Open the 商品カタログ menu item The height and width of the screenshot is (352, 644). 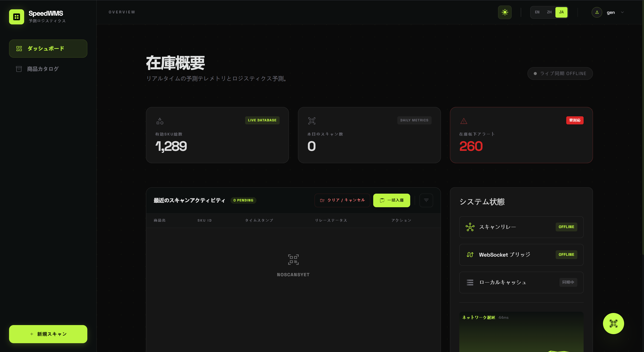click(x=48, y=69)
